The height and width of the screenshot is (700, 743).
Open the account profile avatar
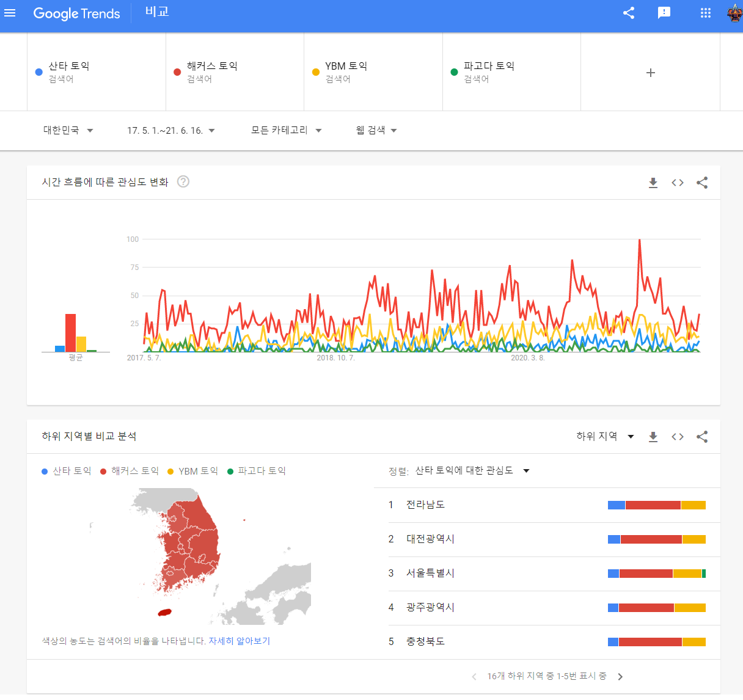(734, 13)
